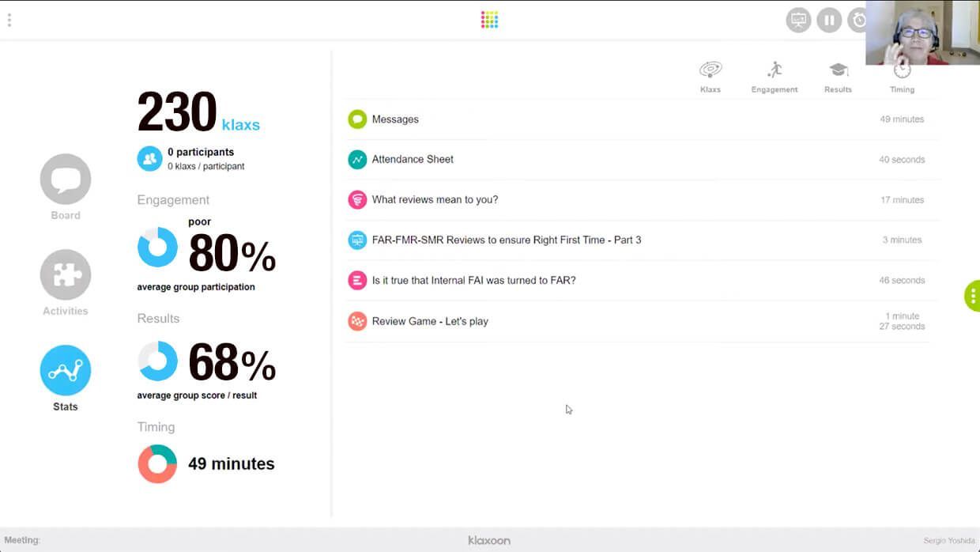Expand the green side panel handle
980x552 pixels.
(972, 296)
